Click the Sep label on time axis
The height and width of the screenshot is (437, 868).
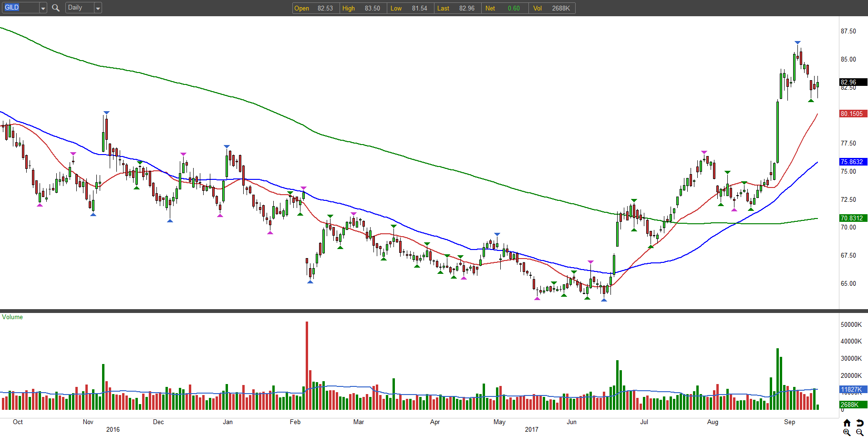(790, 422)
